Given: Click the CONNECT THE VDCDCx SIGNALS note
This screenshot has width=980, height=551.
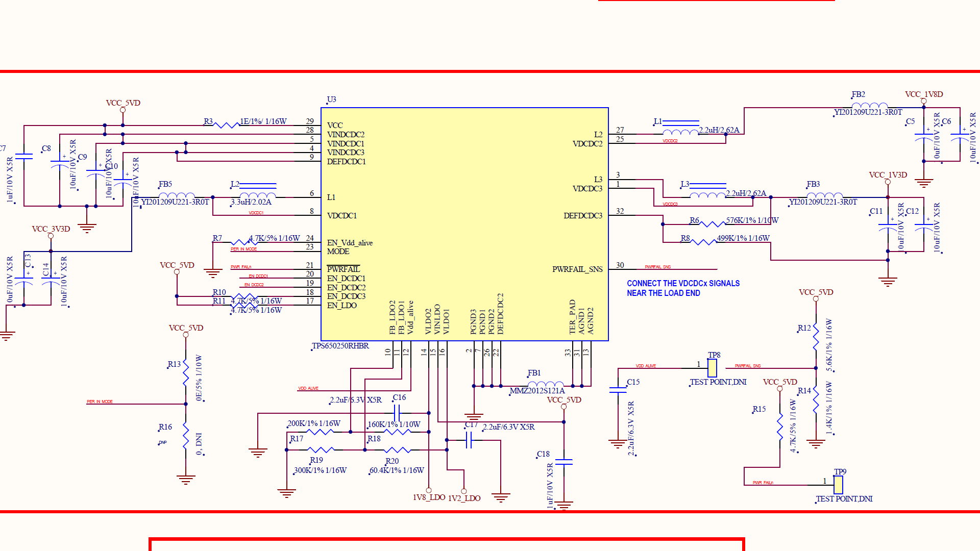Looking at the screenshot, I should pos(683,288).
